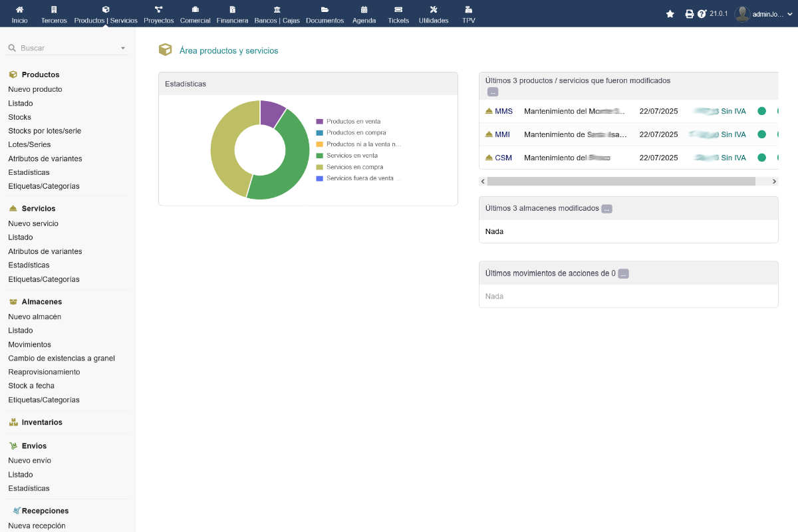The height and width of the screenshot is (532, 798).
Task: Click the Nuevo producto link
Action: click(35, 89)
